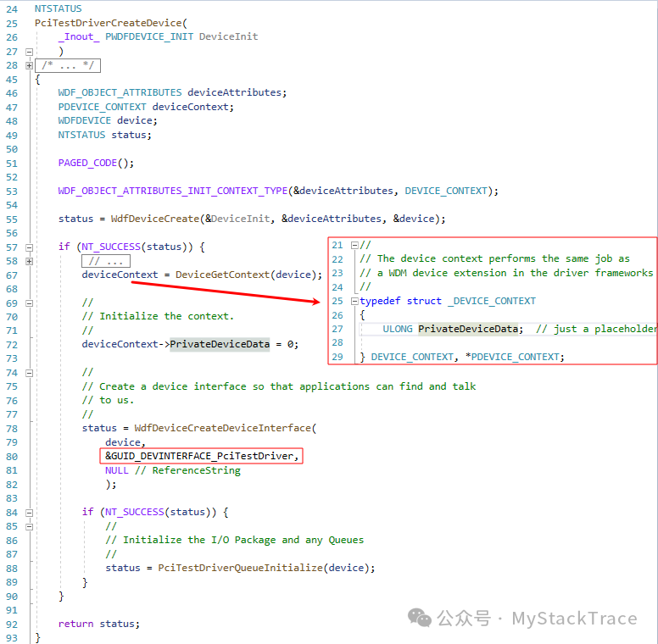
Task: Collapse the comment fold at line 74
Action: (29, 373)
